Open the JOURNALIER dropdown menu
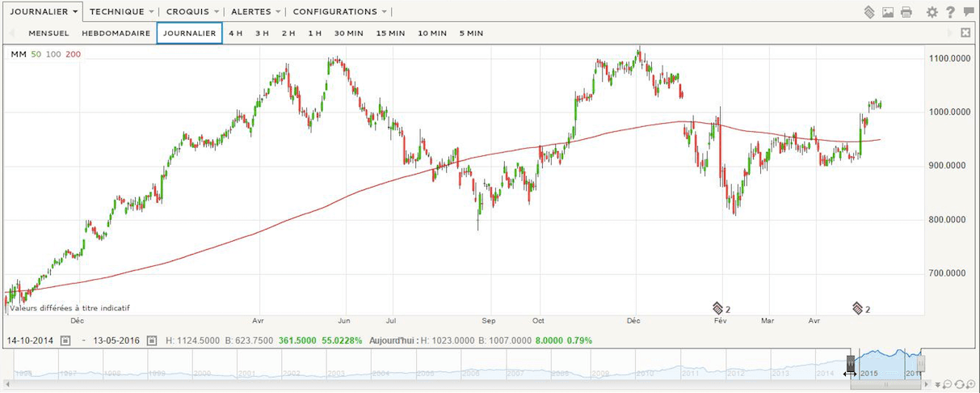This screenshot has width=980, height=393. (x=44, y=12)
